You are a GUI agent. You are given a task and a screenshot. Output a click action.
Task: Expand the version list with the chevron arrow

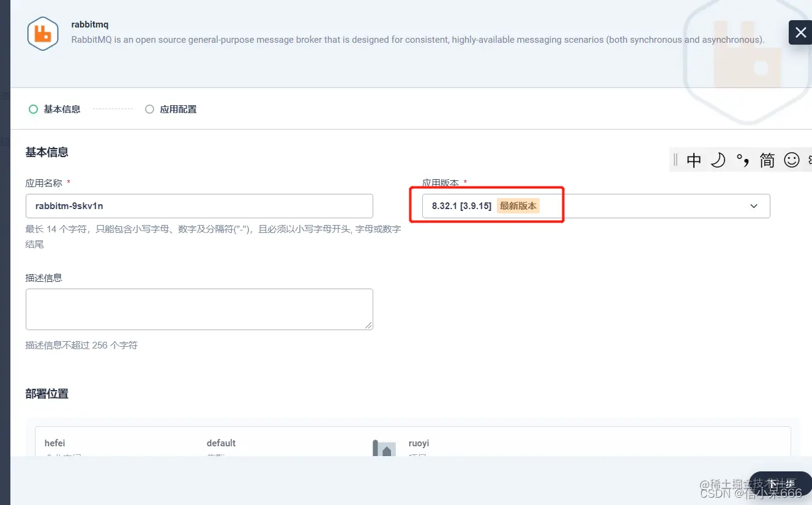(x=754, y=206)
